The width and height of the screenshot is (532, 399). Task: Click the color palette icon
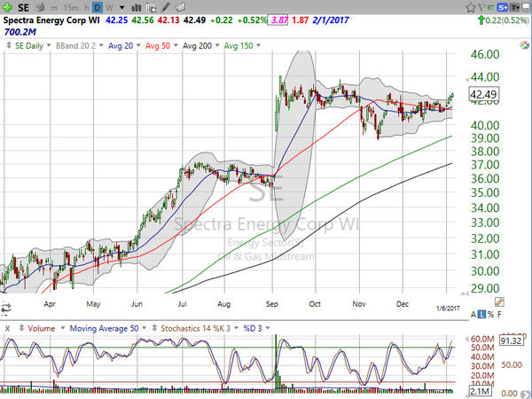point(525,45)
